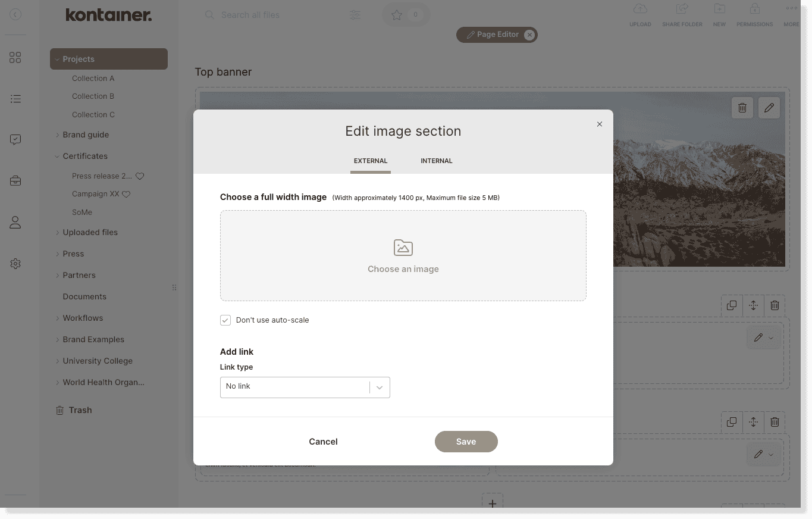
Task: Click the Save button
Action: 466,442
